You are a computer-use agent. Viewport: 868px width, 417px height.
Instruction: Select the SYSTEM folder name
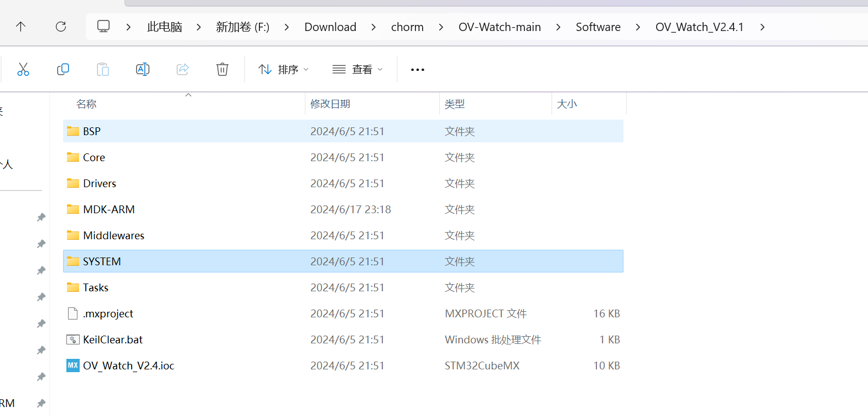click(102, 261)
